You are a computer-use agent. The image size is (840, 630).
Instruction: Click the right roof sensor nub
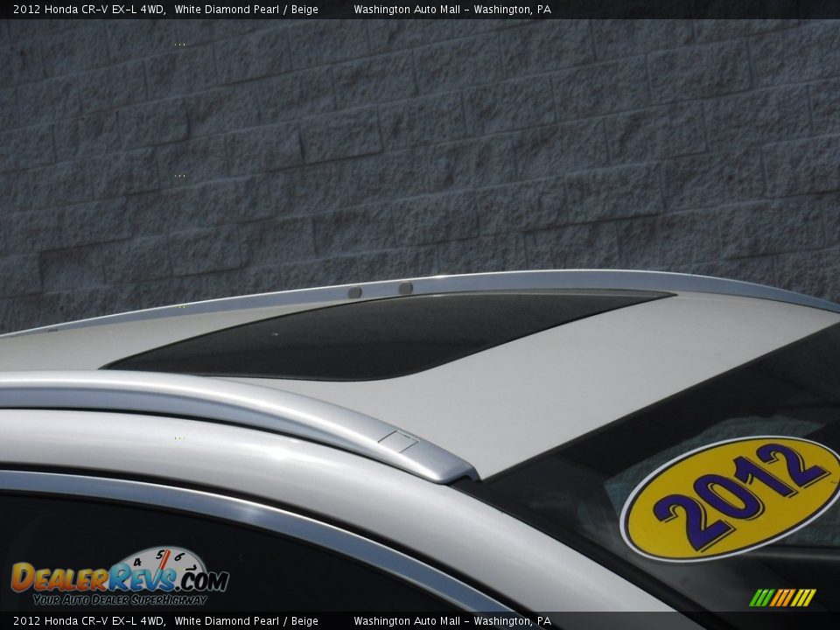[405, 288]
